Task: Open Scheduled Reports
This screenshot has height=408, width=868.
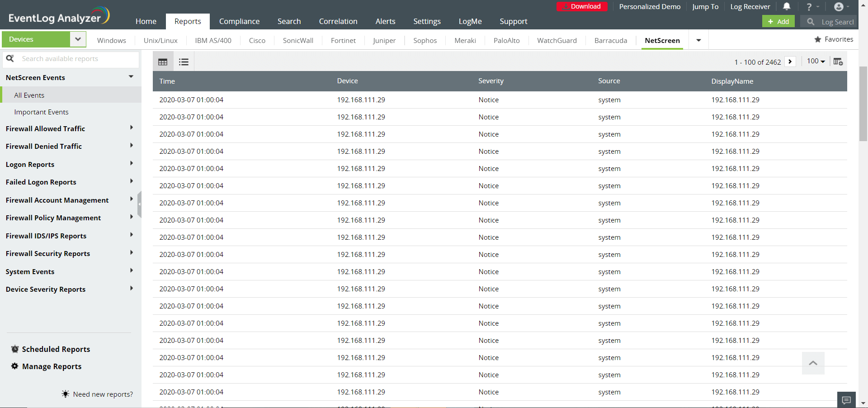Action: pyautogui.click(x=56, y=349)
